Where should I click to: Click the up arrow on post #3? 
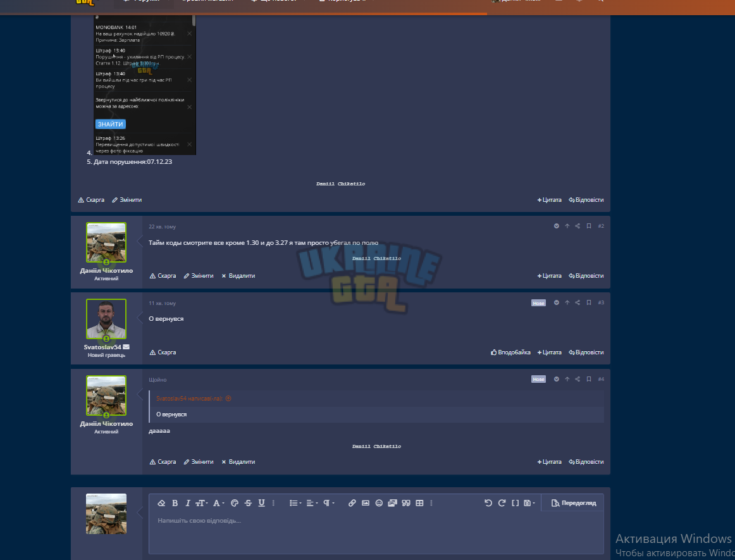click(567, 302)
